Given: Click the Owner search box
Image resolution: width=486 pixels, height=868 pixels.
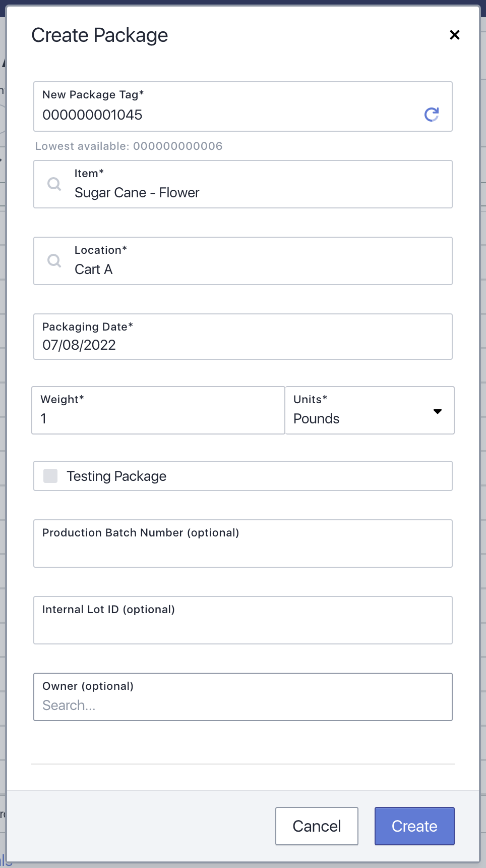Looking at the screenshot, I should click(243, 697).
